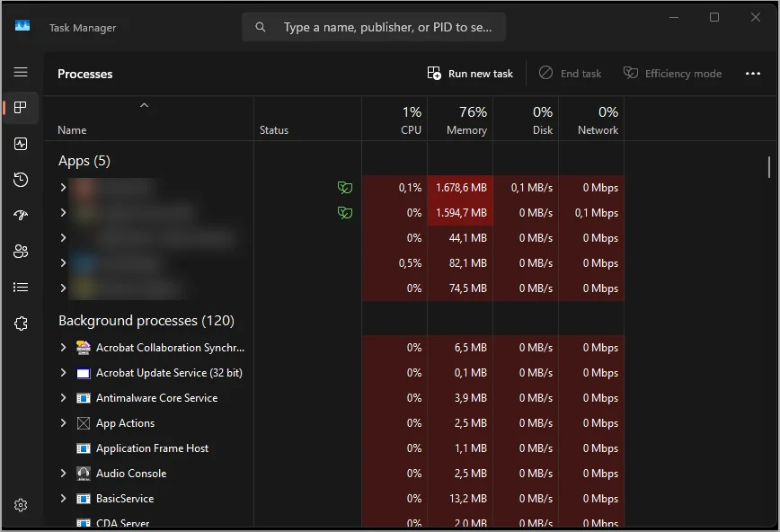This screenshot has width=780, height=532.
Task: Open the Services page in sidebar
Action: 21,324
